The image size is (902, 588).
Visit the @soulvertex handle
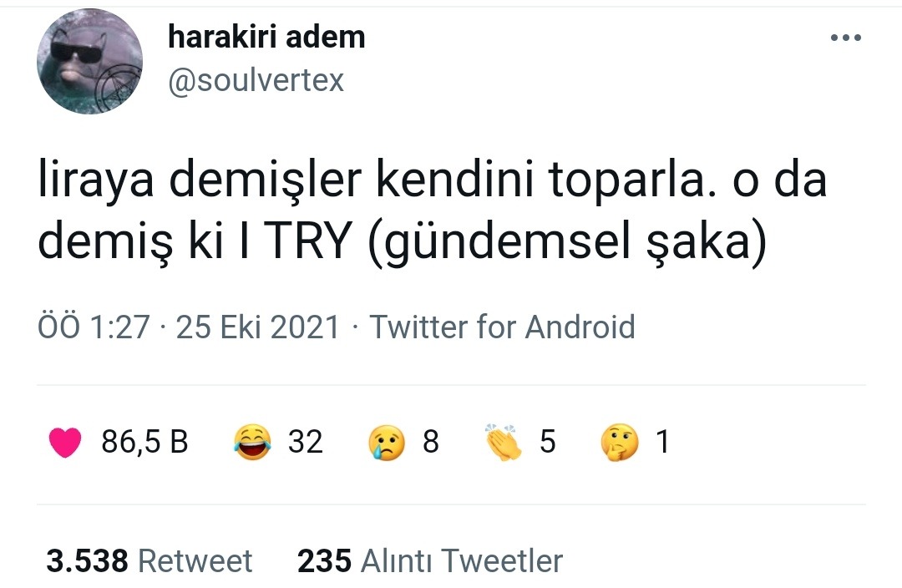click(x=256, y=80)
